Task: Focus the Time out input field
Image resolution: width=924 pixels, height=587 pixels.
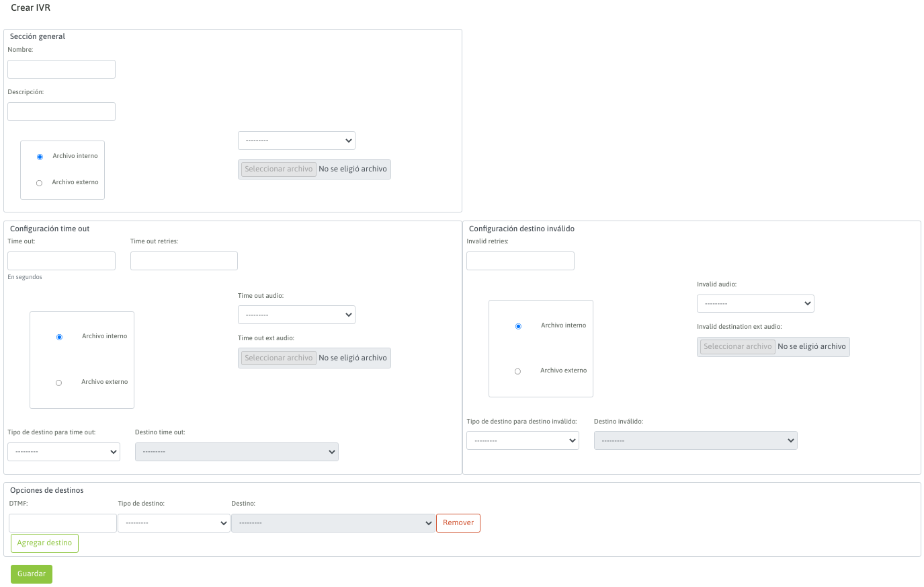Action: [61, 261]
